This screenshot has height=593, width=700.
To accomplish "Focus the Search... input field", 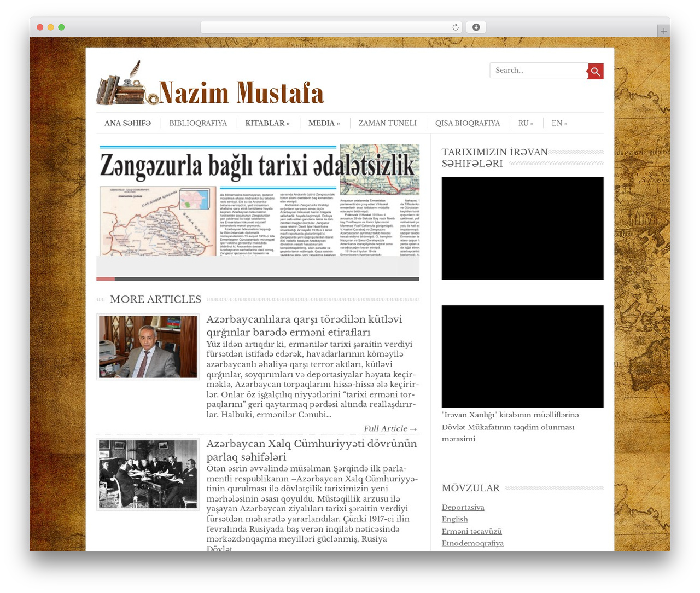I will click(x=539, y=71).
